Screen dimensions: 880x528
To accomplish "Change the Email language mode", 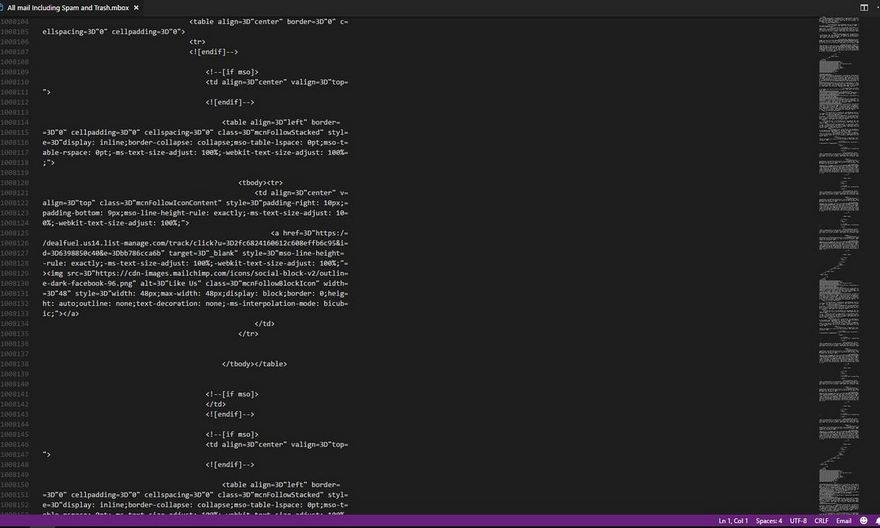I will (844, 521).
